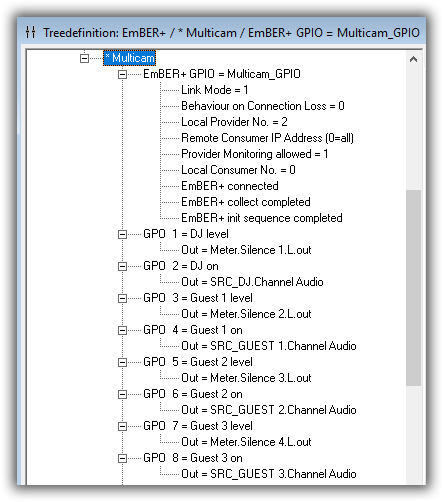This screenshot has height=502, width=443.
Task: Select EmBER+ collect completed item
Action: pyautogui.click(x=246, y=202)
